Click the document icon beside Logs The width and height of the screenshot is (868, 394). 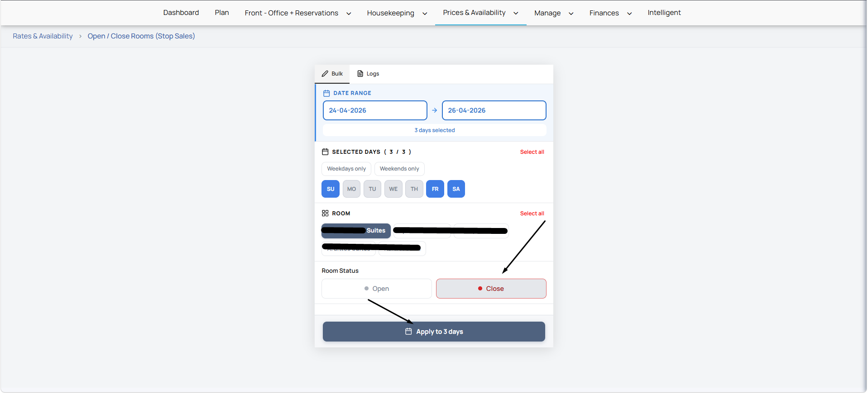[x=360, y=74]
